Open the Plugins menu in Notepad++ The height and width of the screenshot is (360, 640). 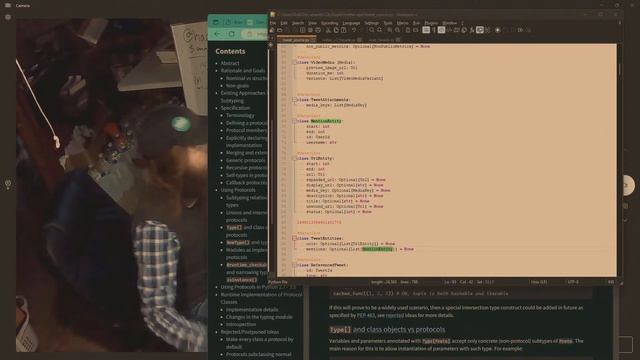[431, 23]
